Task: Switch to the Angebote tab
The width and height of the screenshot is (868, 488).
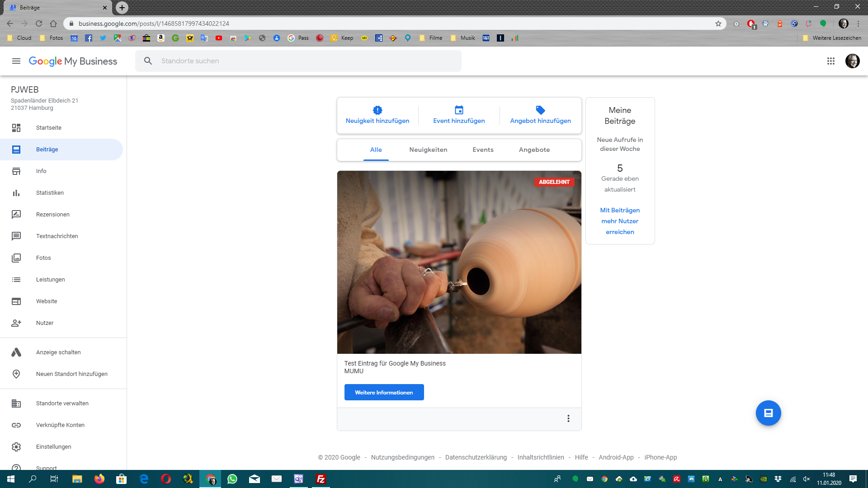Action: [x=534, y=150]
